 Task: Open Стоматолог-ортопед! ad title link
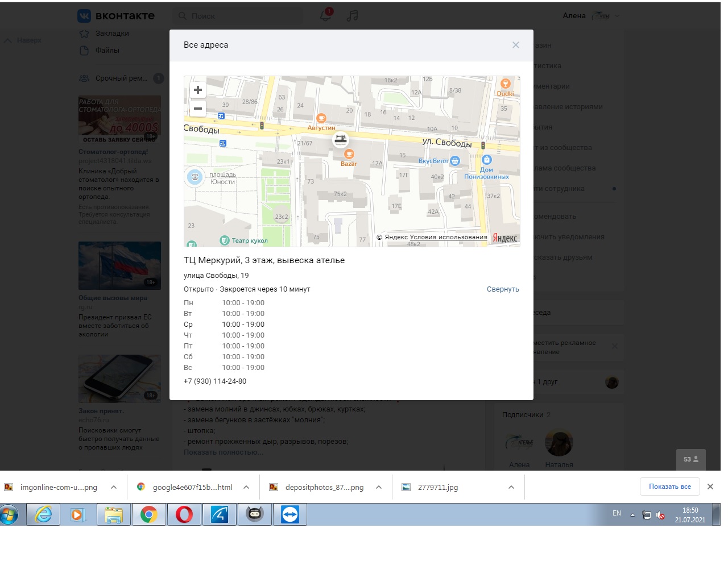tap(113, 152)
